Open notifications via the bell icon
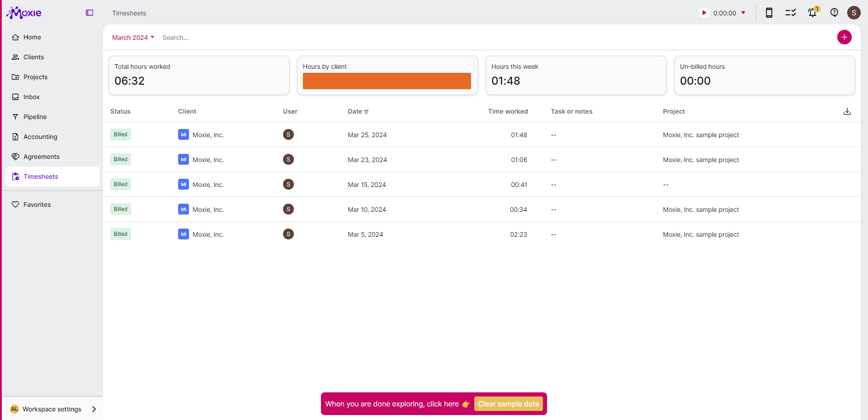Image resolution: width=868 pixels, height=420 pixels. pyautogui.click(x=812, y=13)
